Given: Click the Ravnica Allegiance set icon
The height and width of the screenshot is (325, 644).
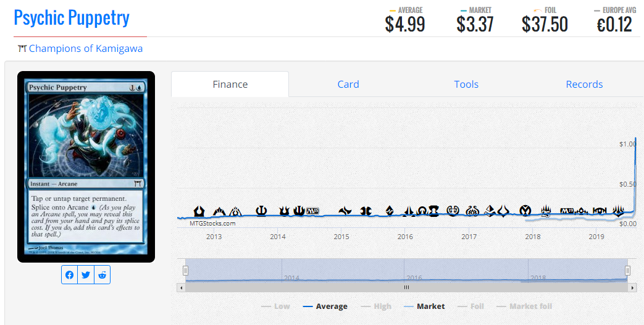Looking at the screenshot, I should 600,211.
